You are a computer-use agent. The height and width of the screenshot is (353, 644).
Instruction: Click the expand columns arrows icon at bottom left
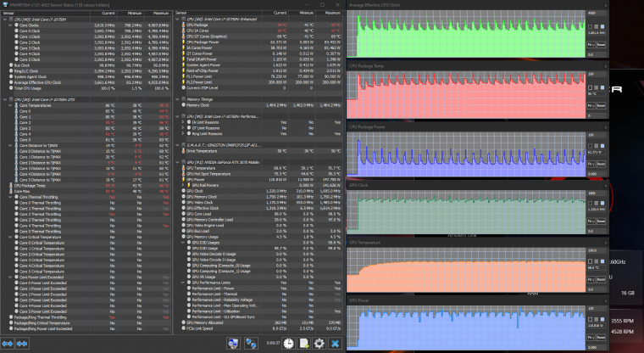tap(8, 343)
